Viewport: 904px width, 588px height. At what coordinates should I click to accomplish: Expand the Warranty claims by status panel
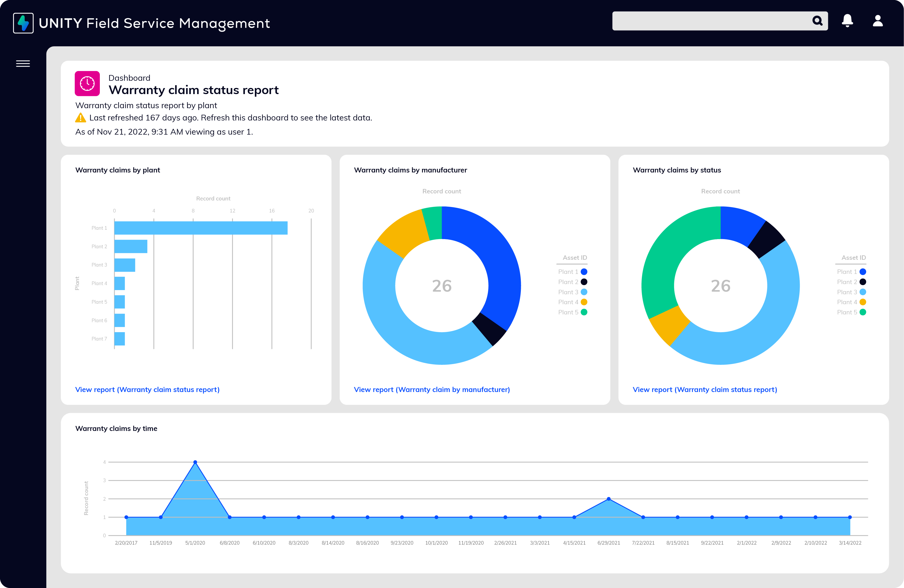(677, 170)
